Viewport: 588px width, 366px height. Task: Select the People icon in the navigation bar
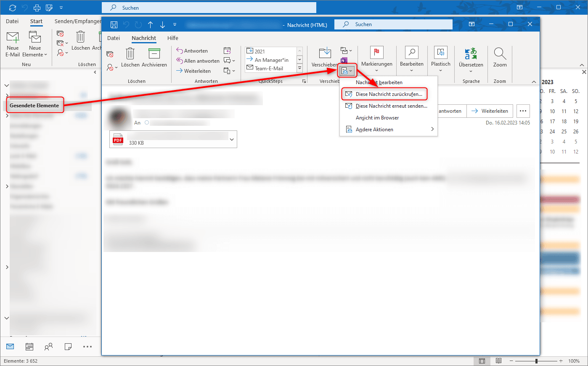(x=48, y=346)
